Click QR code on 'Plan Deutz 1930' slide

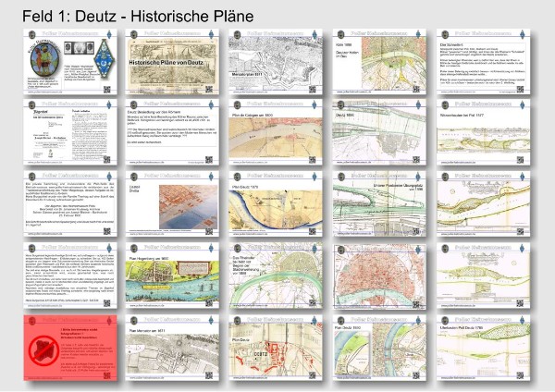pyautogui.click(x=416, y=375)
